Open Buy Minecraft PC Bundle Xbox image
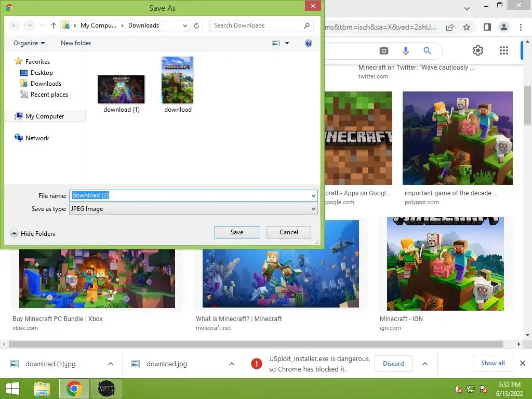The image size is (532, 399). point(97,278)
